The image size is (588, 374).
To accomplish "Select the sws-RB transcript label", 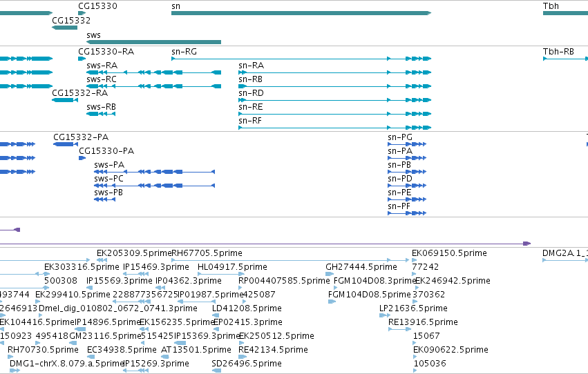I will pyautogui.click(x=101, y=107).
